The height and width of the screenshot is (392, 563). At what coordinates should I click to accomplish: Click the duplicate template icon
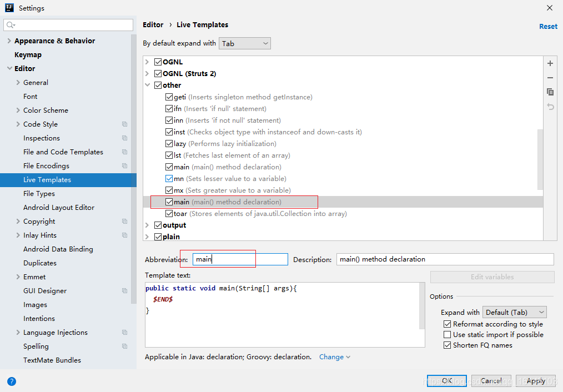pyautogui.click(x=550, y=92)
